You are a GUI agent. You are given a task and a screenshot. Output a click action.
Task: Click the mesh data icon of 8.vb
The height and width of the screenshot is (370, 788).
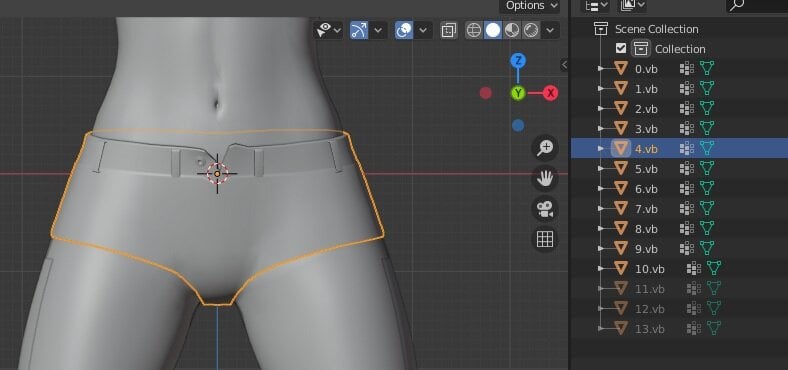pos(707,228)
